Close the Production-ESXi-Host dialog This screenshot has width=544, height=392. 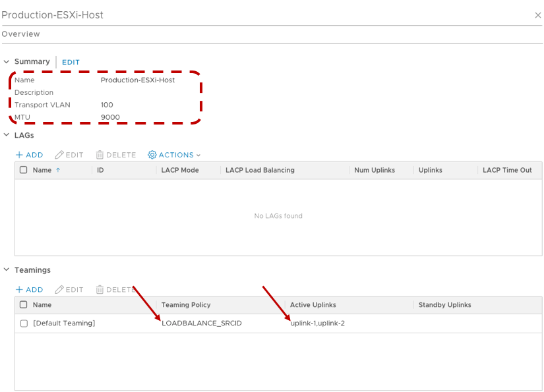(537, 15)
